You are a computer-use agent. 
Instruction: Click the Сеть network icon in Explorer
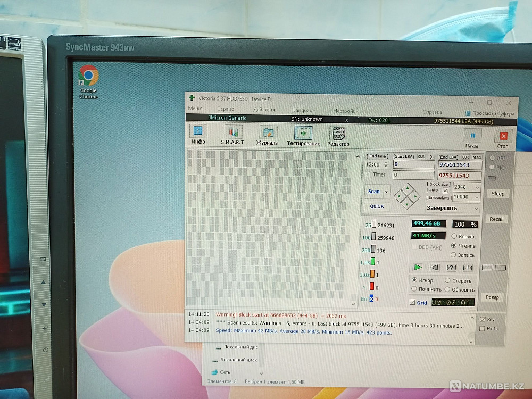[x=214, y=372]
